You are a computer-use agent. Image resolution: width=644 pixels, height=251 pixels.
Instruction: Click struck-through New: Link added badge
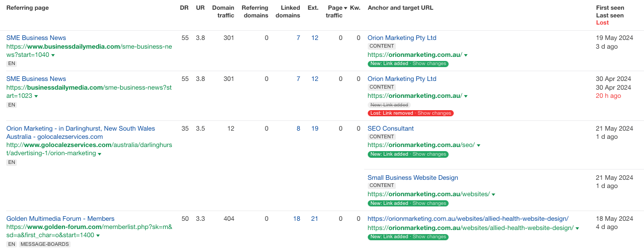coord(389,105)
